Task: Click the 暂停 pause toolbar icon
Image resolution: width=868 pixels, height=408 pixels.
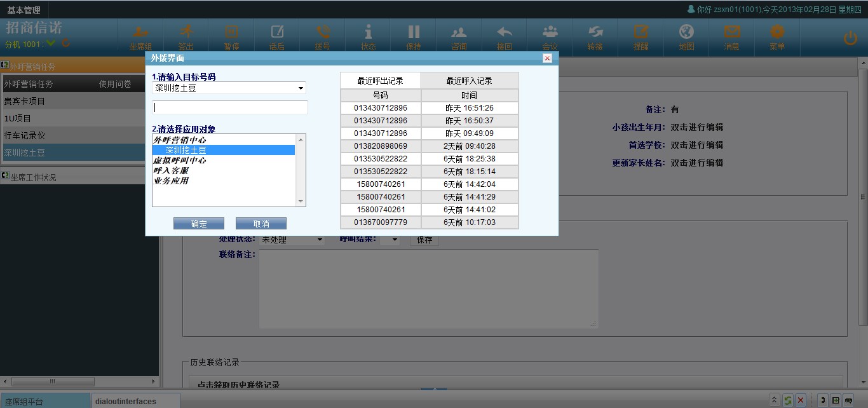Action: (231, 36)
